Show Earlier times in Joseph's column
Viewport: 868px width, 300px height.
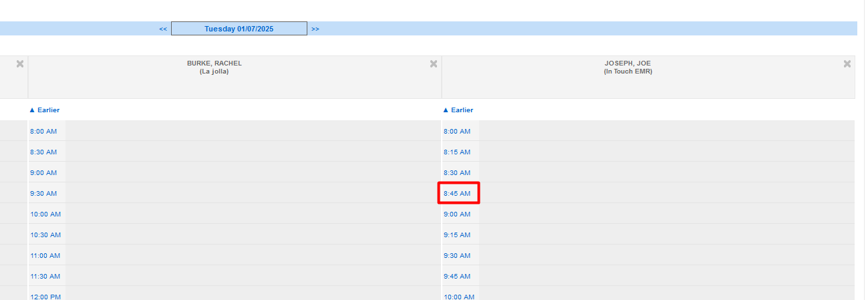[458, 110]
